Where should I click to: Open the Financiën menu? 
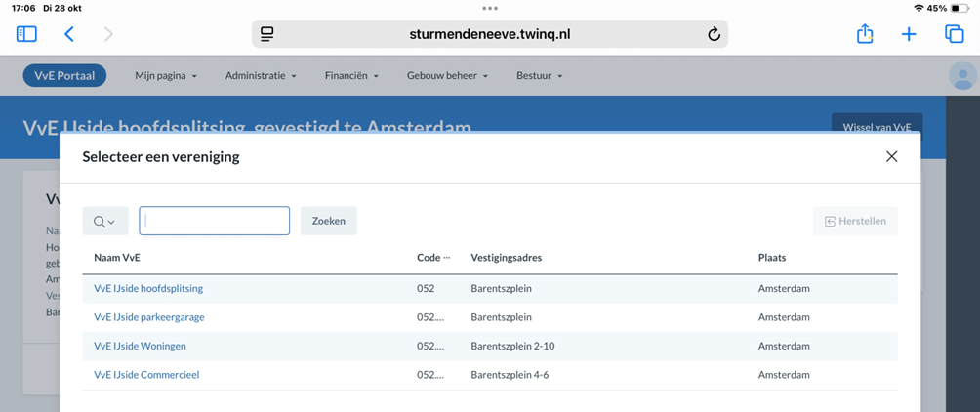click(x=351, y=76)
